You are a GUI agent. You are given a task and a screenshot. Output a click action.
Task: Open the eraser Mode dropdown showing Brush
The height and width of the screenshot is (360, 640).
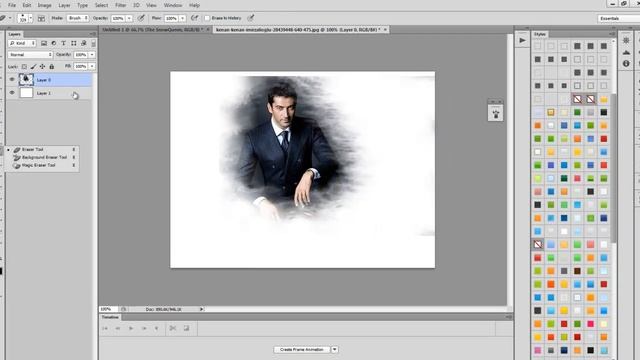pyautogui.click(x=78, y=18)
